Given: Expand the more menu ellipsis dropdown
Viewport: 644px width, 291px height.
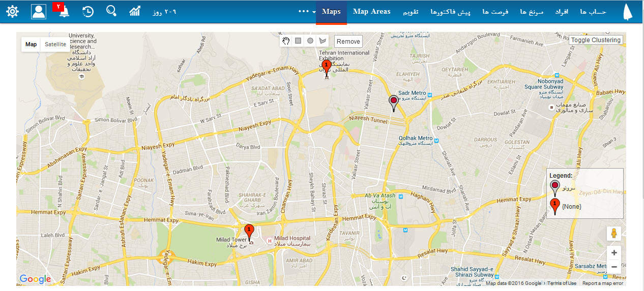Looking at the screenshot, I should 307,11.
